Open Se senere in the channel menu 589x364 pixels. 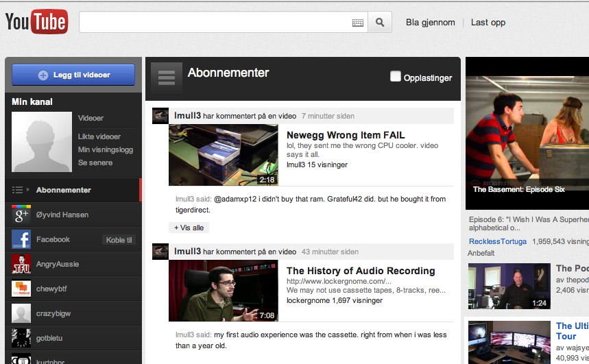(95, 162)
